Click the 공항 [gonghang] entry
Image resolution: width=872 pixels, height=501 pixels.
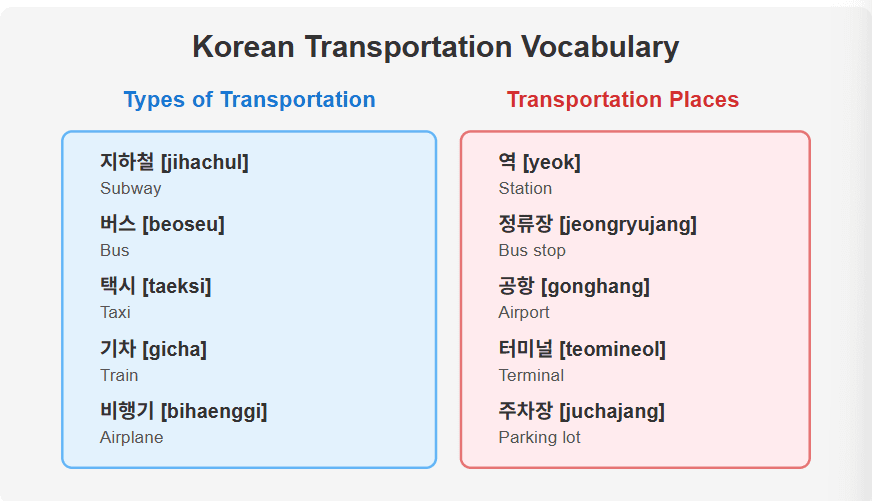coord(574,286)
